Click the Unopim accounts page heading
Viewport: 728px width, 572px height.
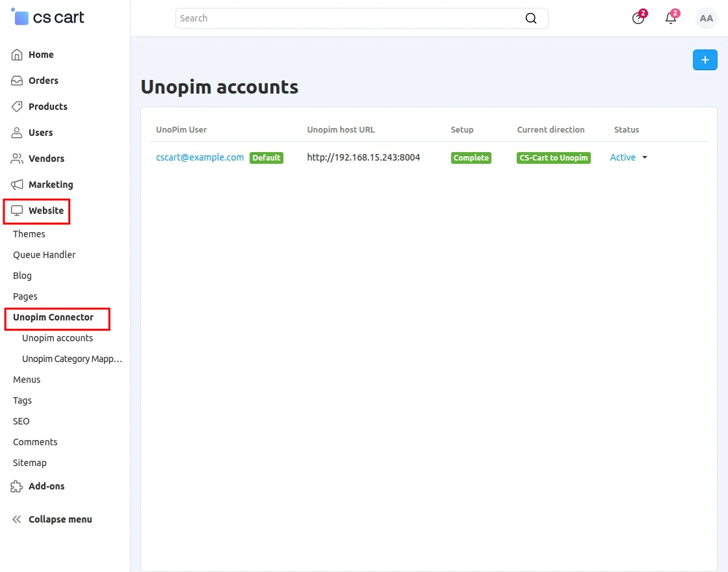(219, 87)
